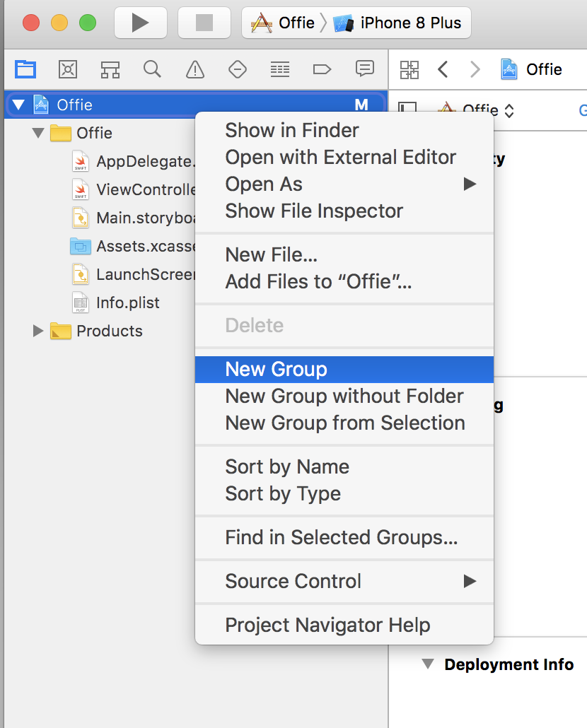
Task: Collapse the Offie project root triangle
Action: click(x=18, y=105)
